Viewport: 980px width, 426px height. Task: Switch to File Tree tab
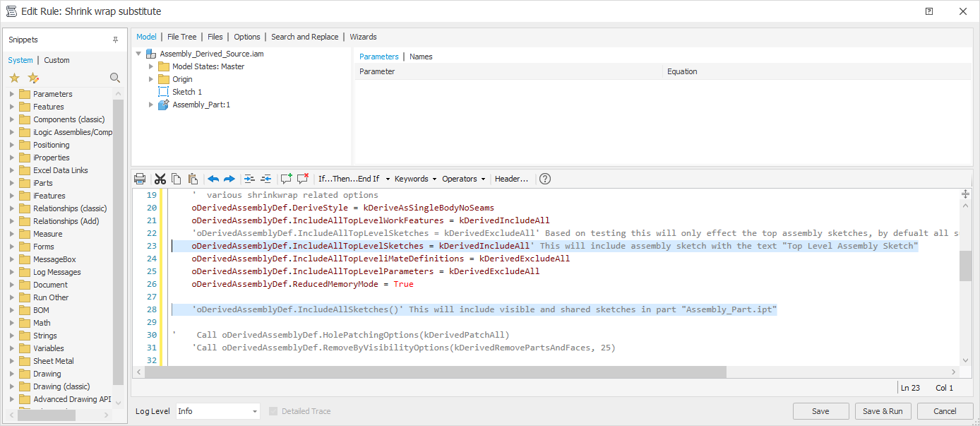(182, 37)
